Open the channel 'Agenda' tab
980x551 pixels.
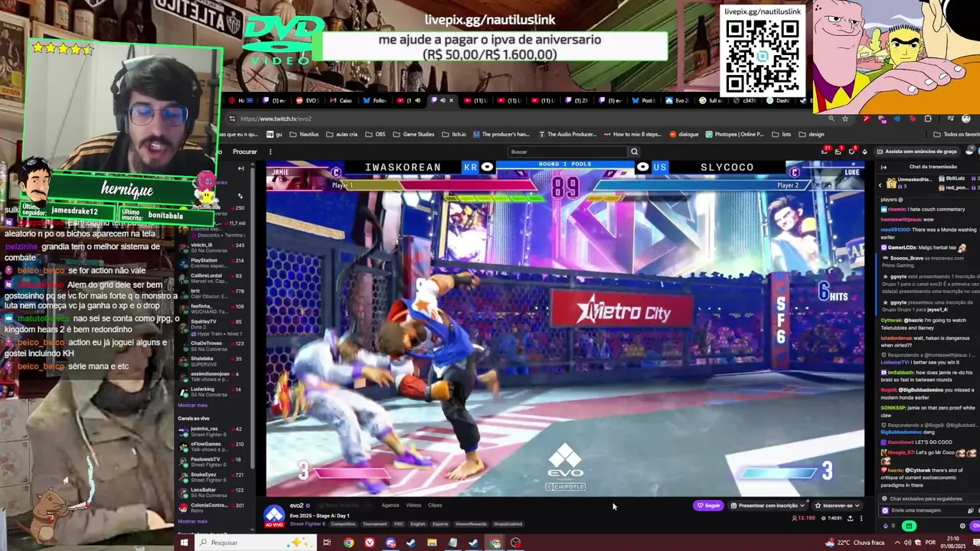[390, 505]
